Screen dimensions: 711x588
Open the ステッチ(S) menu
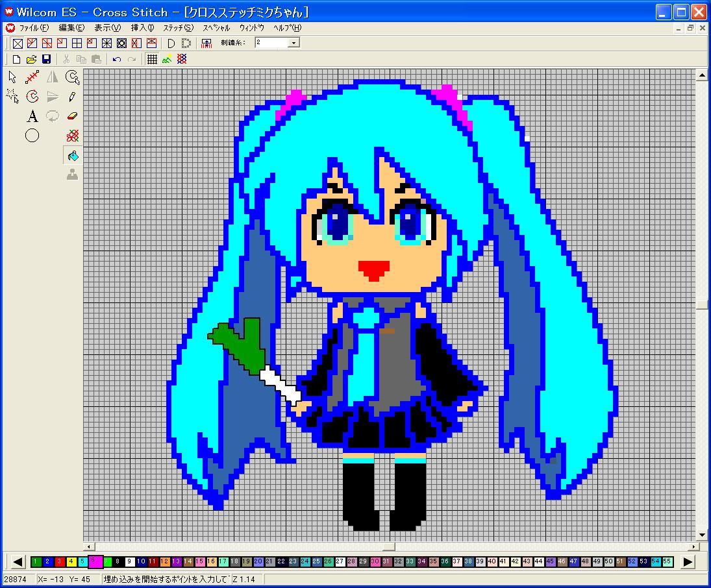click(x=178, y=28)
